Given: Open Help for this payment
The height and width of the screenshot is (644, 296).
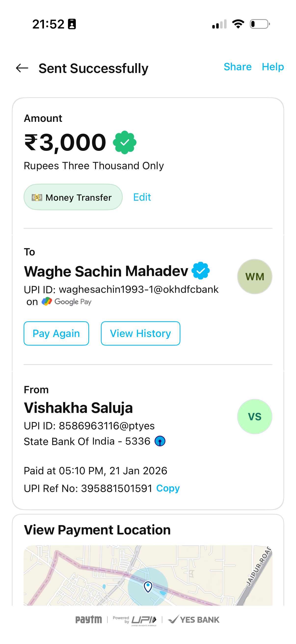Looking at the screenshot, I should [273, 67].
